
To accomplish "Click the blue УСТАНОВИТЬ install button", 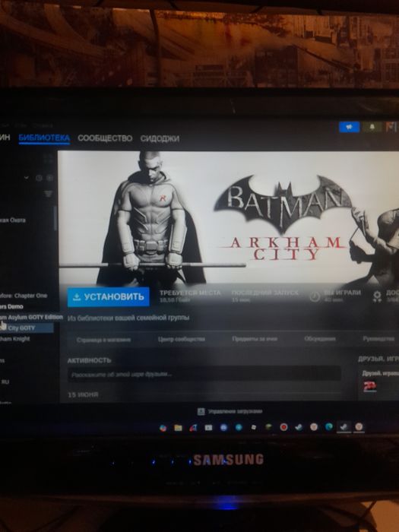I will (108, 297).
